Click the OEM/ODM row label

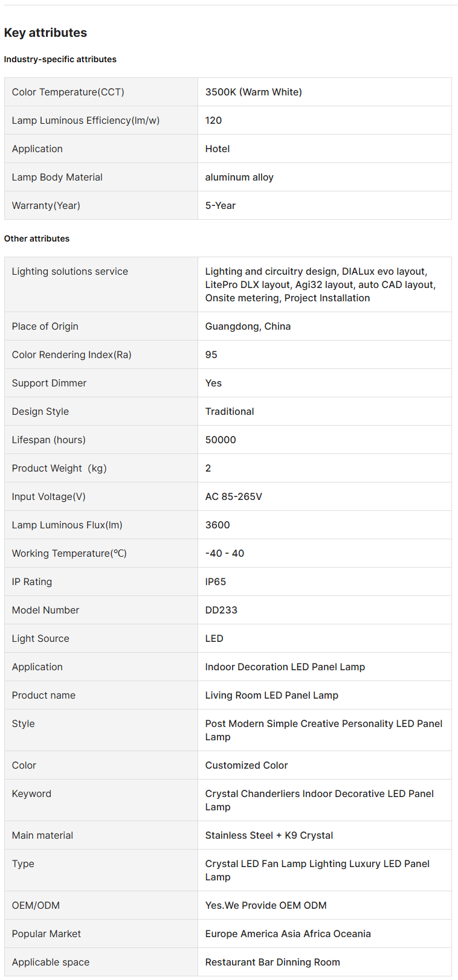point(36,905)
